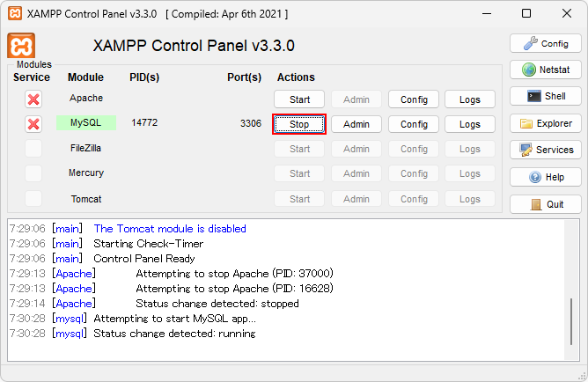Click the log panel vertical scrollbar thumb

pyautogui.click(x=571, y=321)
